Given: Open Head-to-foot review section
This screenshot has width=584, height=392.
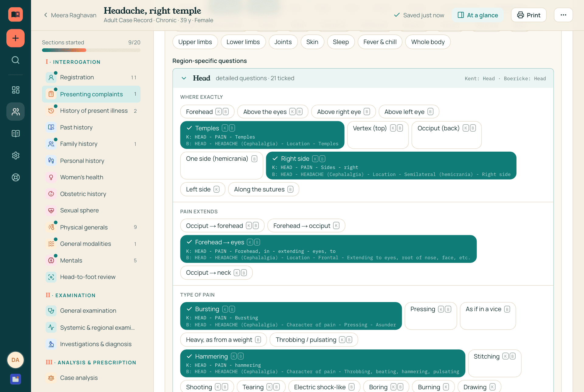Looking at the screenshot, I should coord(91,277).
